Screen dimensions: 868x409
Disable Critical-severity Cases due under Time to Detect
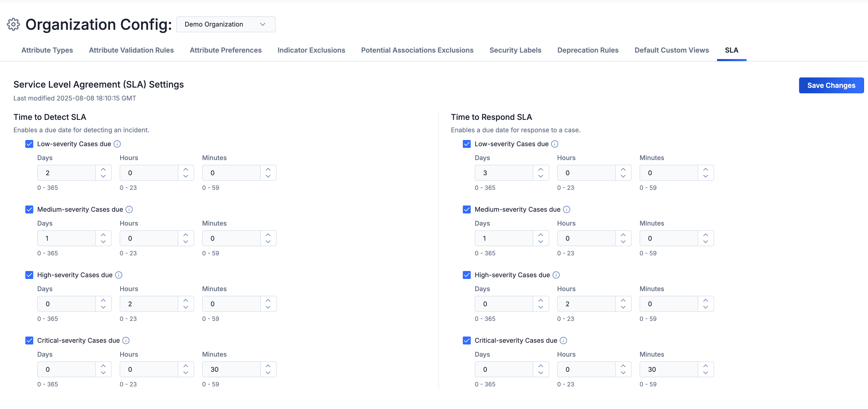(x=29, y=340)
